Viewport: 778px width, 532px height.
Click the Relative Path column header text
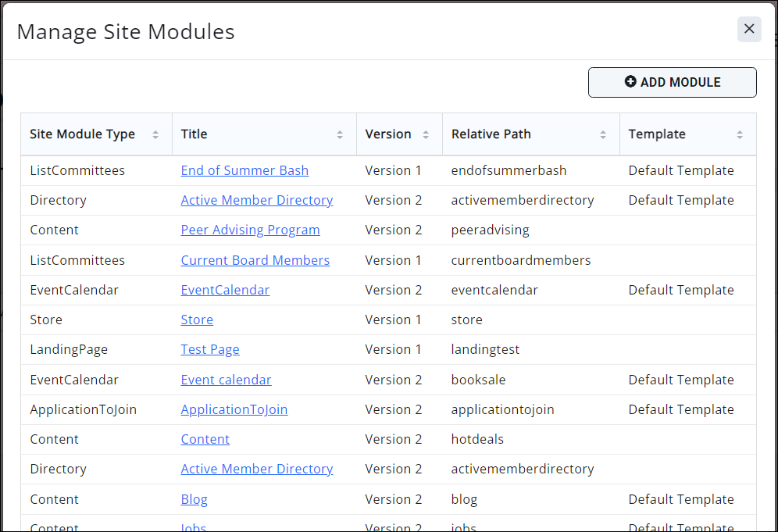[491, 134]
